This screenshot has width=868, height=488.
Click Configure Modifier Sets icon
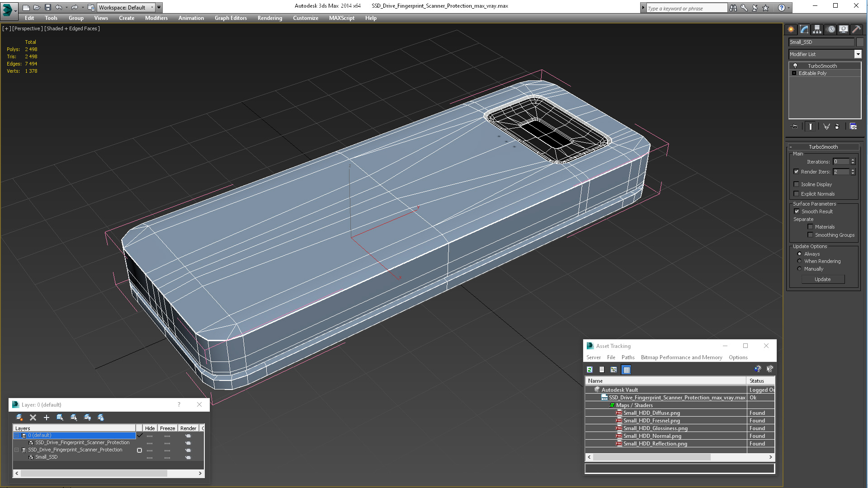point(853,127)
